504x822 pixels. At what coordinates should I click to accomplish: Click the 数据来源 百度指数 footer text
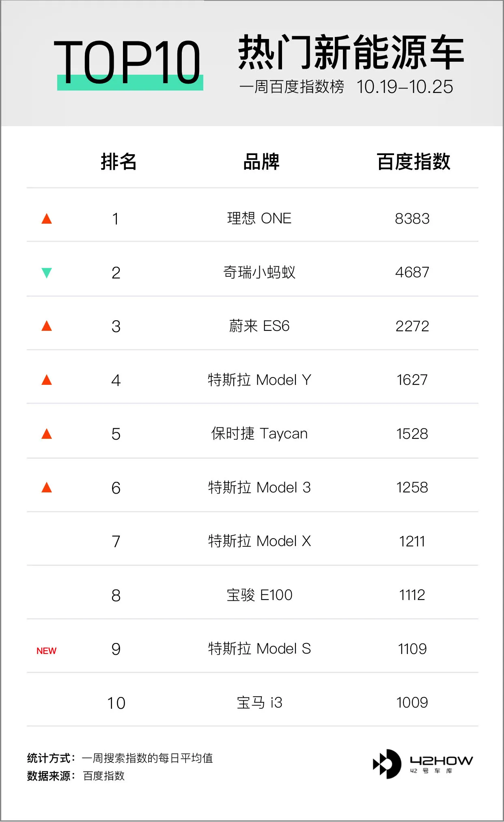tap(75, 776)
